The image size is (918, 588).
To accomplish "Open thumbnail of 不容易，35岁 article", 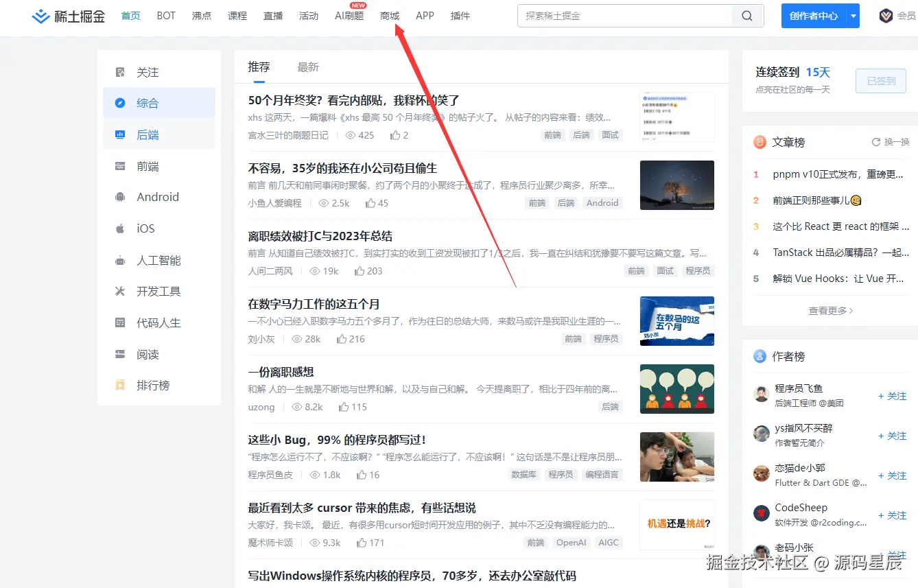I will point(677,185).
